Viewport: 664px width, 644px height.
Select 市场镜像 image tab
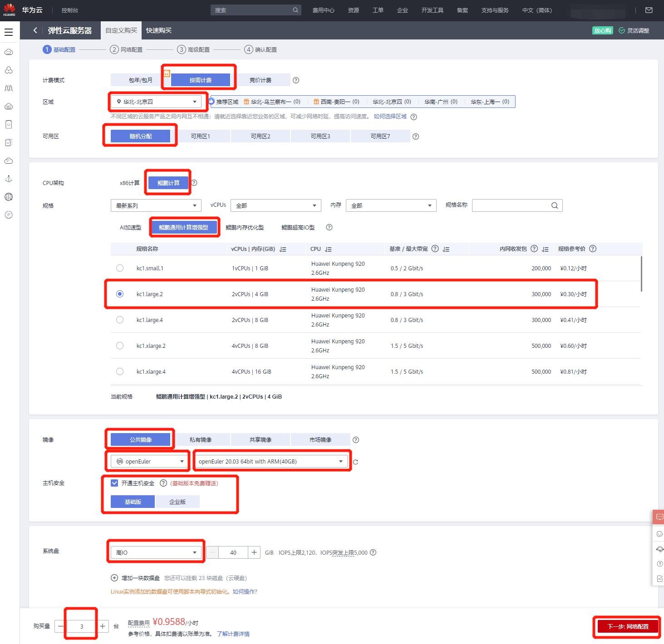(x=320, y=439)
